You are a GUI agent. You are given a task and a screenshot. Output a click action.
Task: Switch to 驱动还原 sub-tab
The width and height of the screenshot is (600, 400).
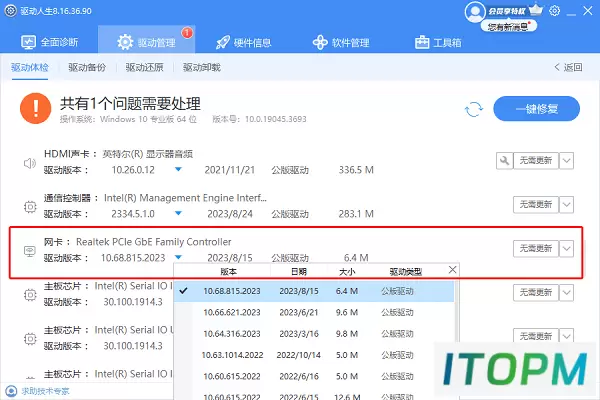click(144, 67)
